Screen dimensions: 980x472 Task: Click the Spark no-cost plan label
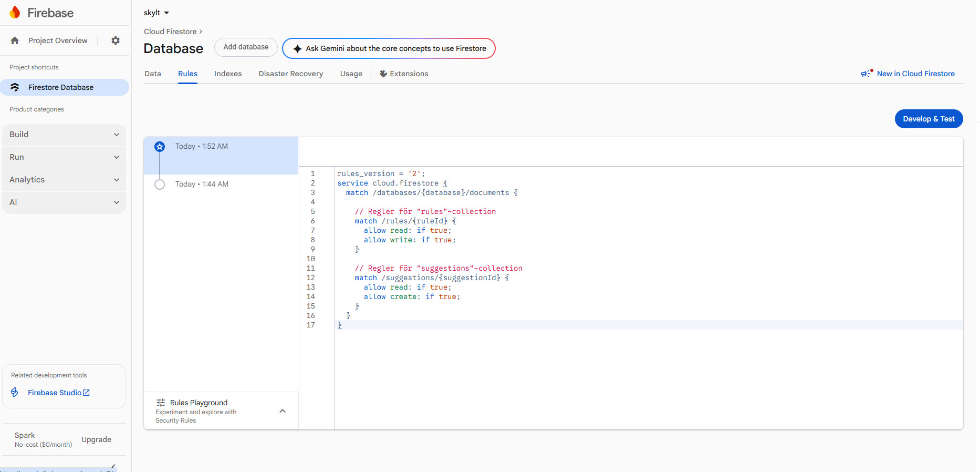coord(43,439)
